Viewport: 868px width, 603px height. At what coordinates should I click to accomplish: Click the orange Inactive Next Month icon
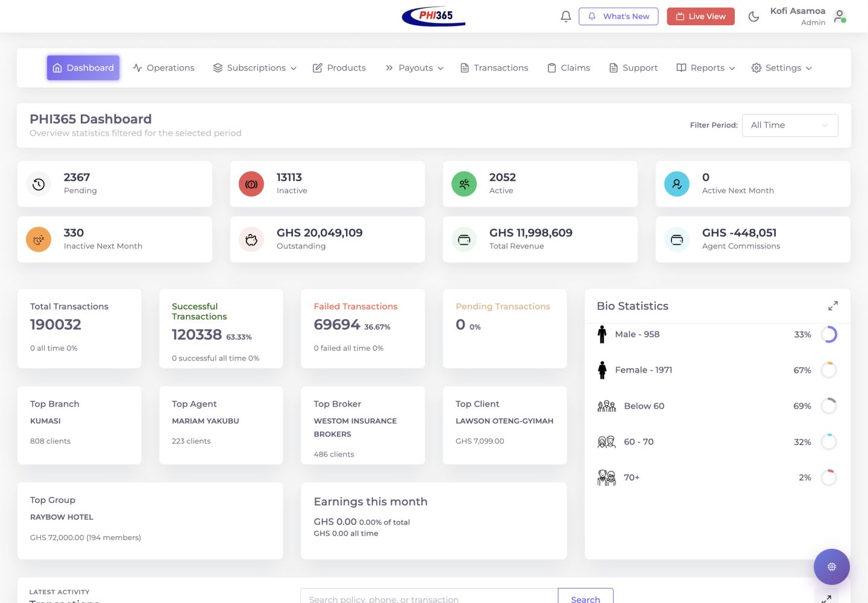39,239
